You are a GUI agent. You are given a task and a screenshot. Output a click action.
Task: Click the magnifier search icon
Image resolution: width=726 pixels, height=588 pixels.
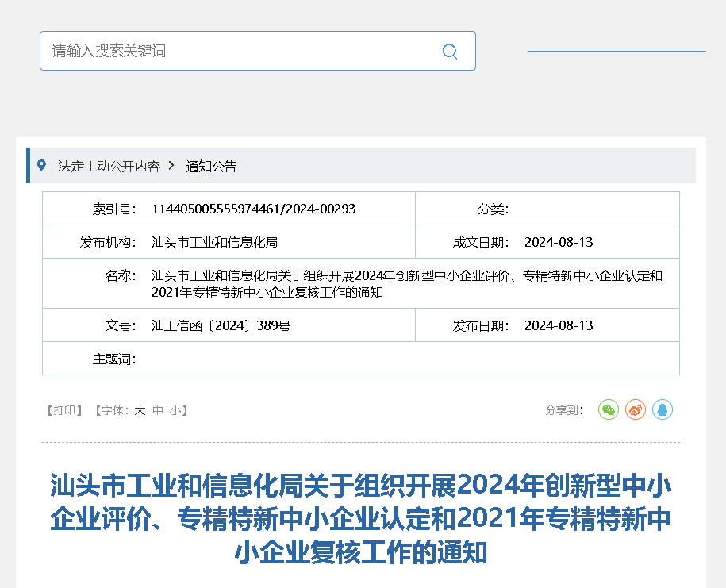pos(450,52)
